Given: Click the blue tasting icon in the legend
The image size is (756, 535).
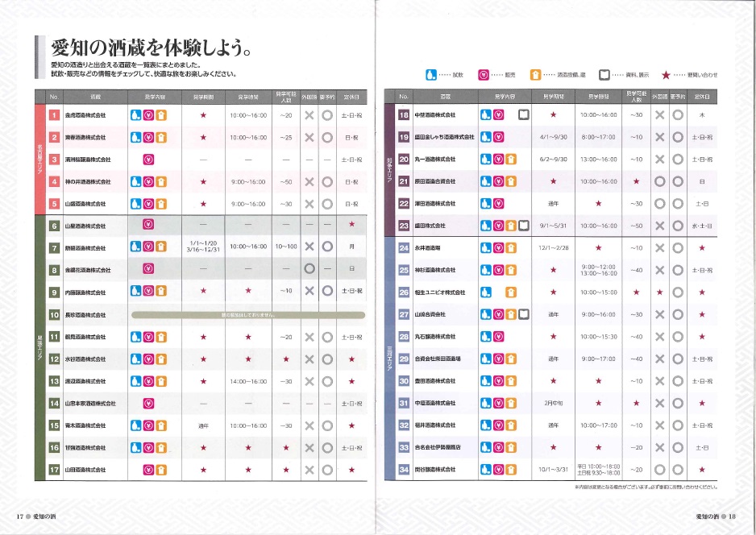Looking at the screenshot, I should (x=431, y=75).
